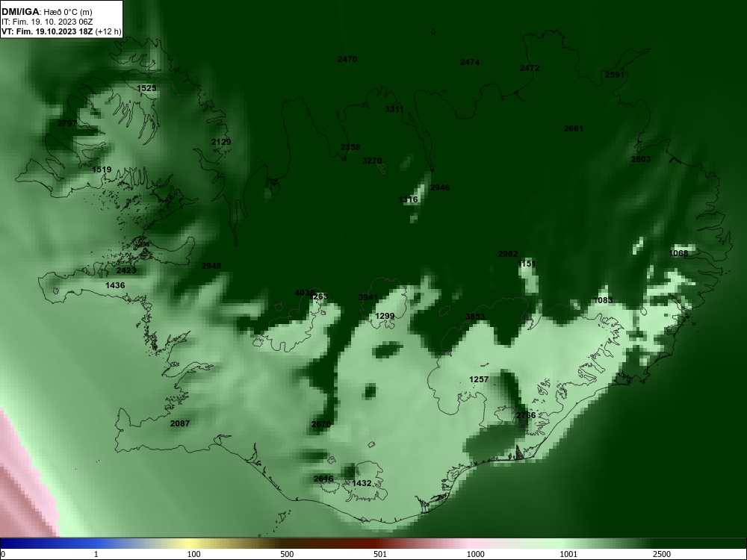Click the map value 2087
Image resolution: width=747 pixels, height=560 pixels.
pos(180,423)
